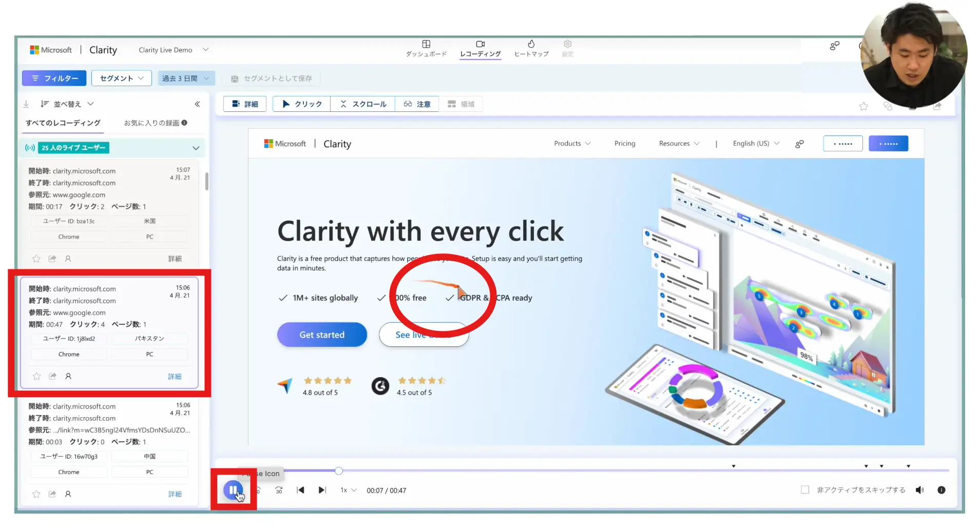Open details link of first recording
This screenshot has height=531, width=980.
point(175,259)
